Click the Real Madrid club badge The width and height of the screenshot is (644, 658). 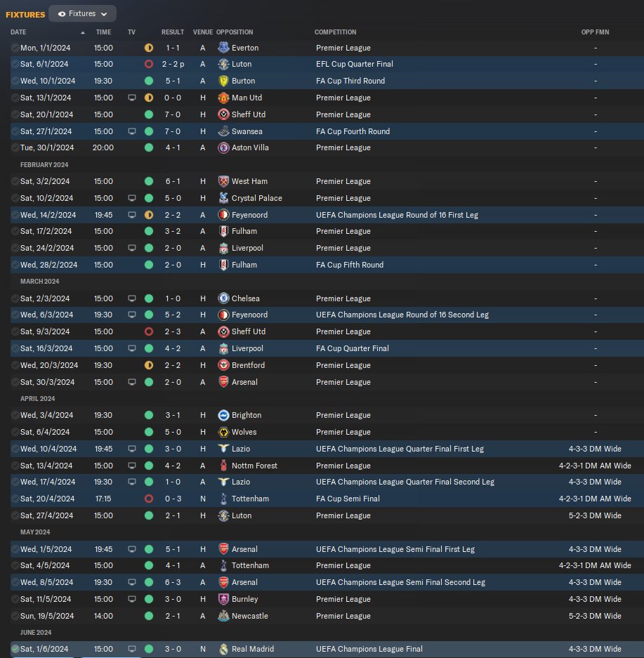click(223, 649)
